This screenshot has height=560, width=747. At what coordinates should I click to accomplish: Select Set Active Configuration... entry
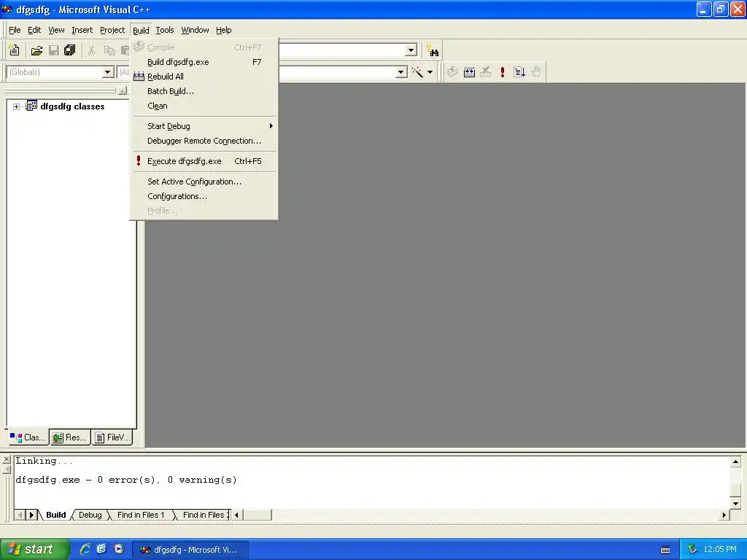point(204,182)
